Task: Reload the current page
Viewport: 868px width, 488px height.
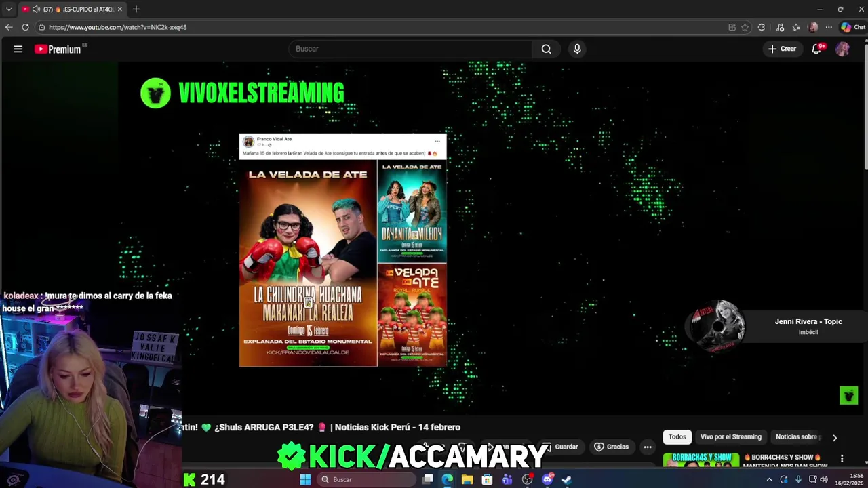Action: [x=25, y=27]
